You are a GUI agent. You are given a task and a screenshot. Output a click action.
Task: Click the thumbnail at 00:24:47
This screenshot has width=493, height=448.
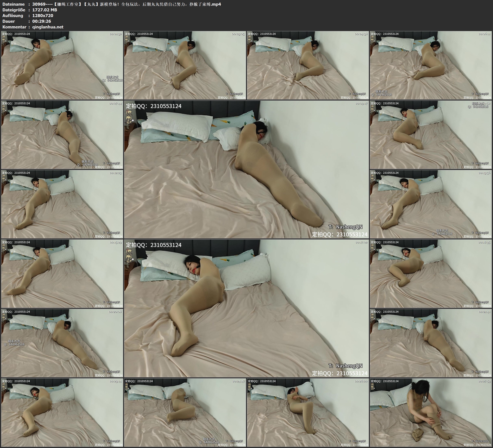185,412
